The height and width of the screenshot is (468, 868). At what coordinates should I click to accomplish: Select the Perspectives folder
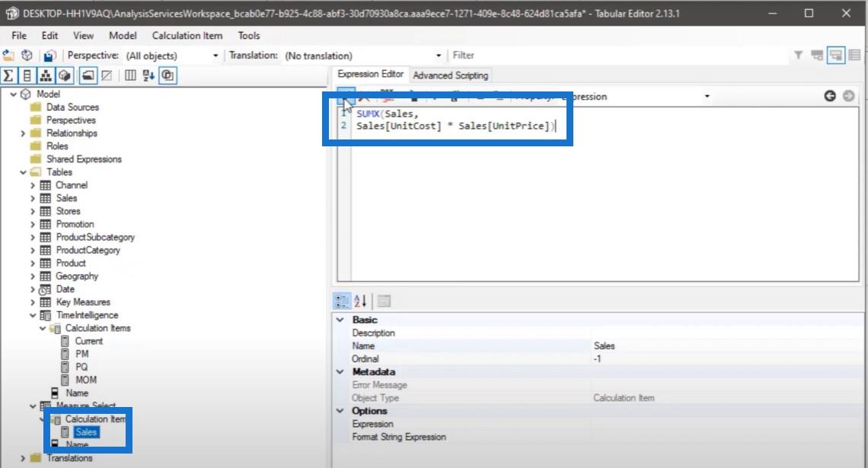[71, 120]
